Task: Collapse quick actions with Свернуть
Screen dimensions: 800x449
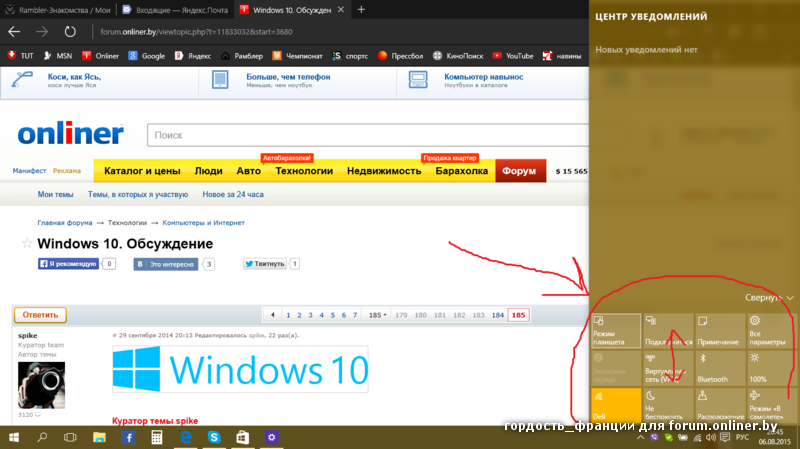Action: point(769,297)
